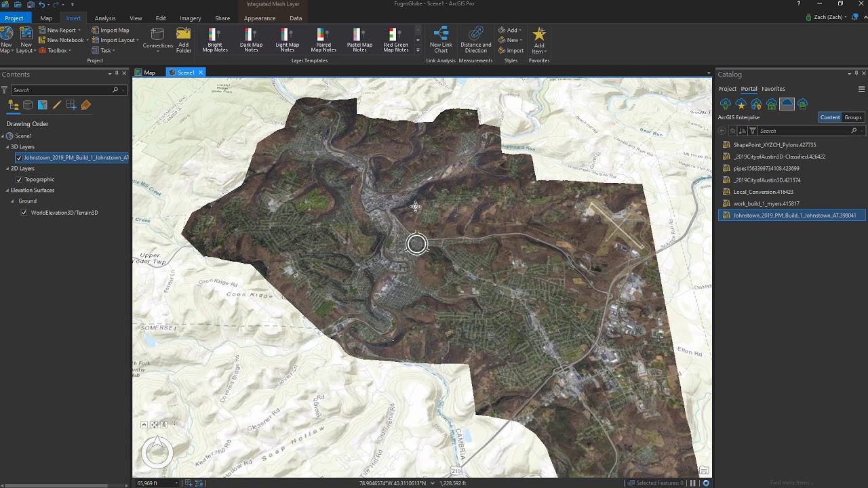Screen dimensions: 868x488
Task: Select the My Content portal icon
Action: pyautogui.click(x=726, y=104)
